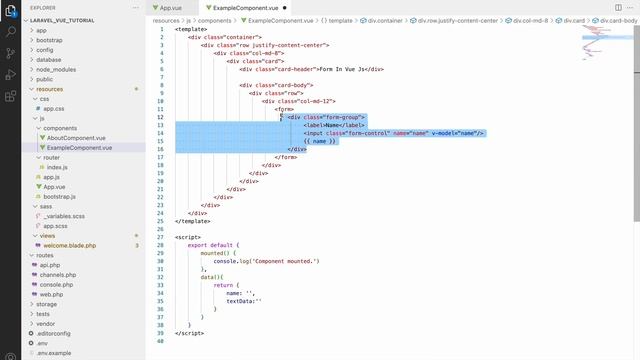Open console.php route file
Viewport: 640px width, 360px height.
pyautogui.click(x=56, y=285)
